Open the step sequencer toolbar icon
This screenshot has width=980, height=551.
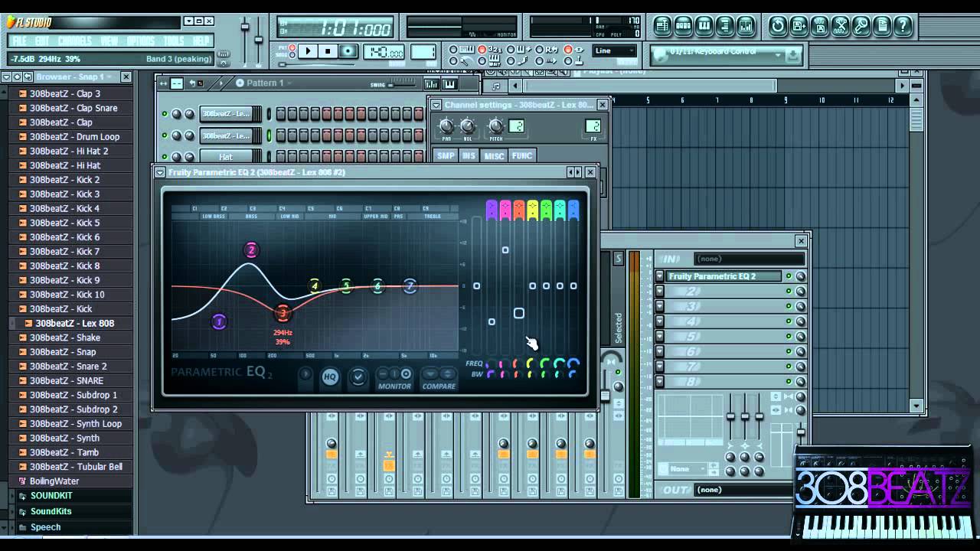[x=684, y=25]
